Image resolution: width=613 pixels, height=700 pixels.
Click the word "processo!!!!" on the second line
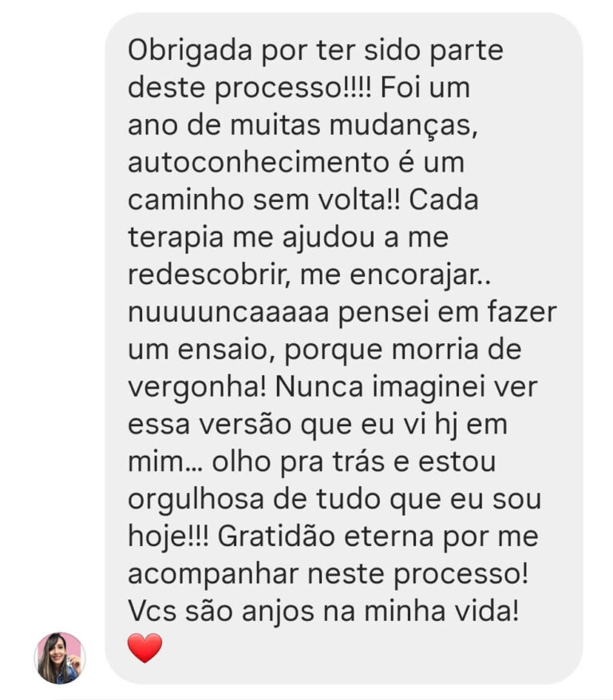click(293, 89)
